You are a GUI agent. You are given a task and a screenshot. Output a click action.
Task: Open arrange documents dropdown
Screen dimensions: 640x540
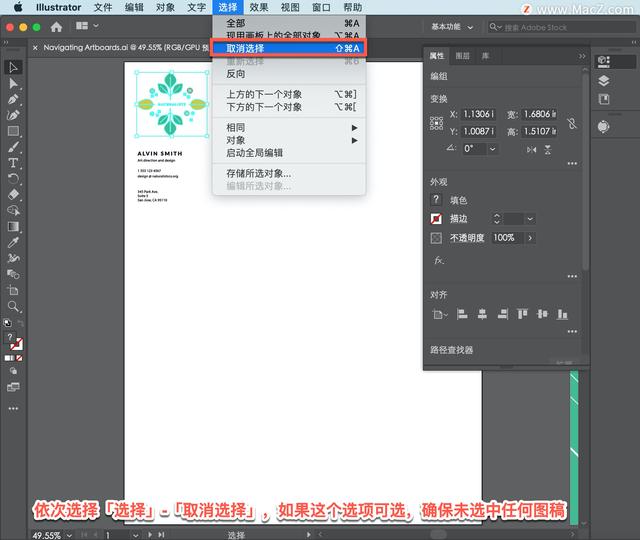point(87,26)
